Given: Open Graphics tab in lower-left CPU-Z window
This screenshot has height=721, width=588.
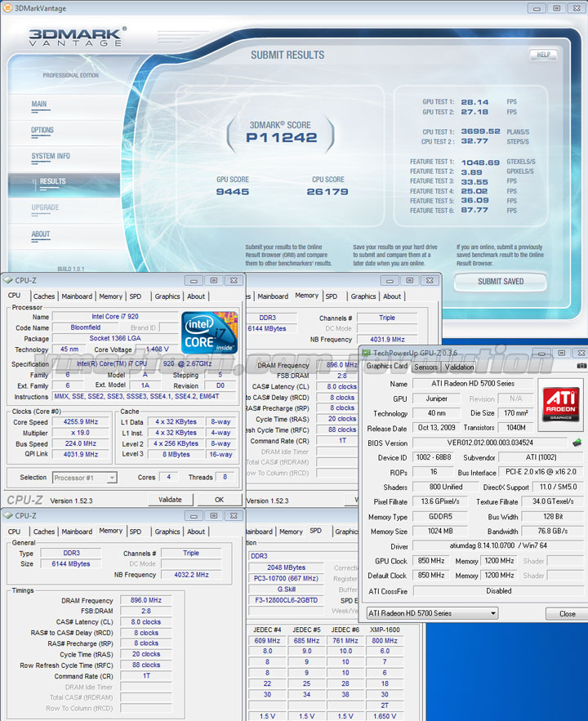Looking at the screenshot, I should (x=167, y=532).
